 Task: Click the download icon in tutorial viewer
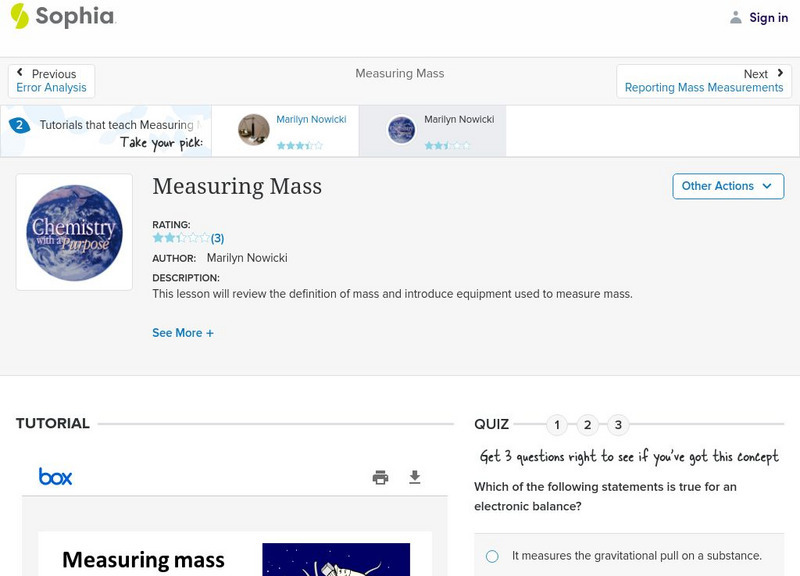click(x=415, y=478)
